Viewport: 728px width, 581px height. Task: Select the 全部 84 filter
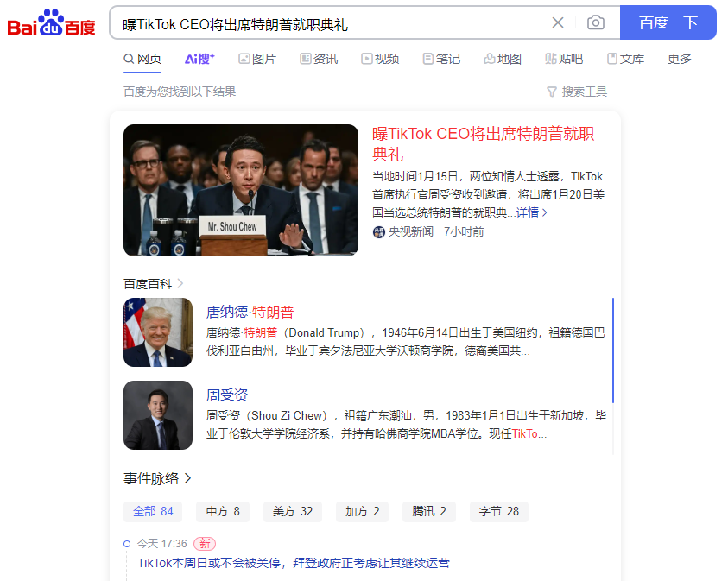click(x=153, y=511)
